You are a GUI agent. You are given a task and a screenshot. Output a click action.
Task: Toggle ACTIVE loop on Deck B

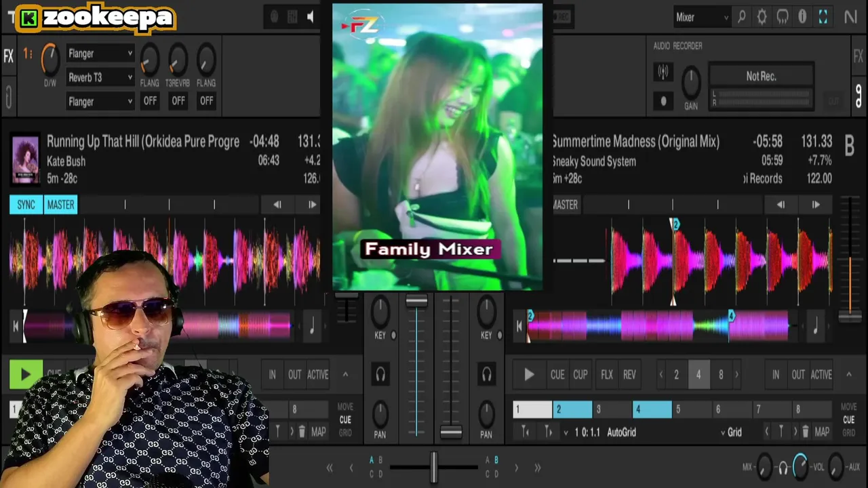coord(821,374)
